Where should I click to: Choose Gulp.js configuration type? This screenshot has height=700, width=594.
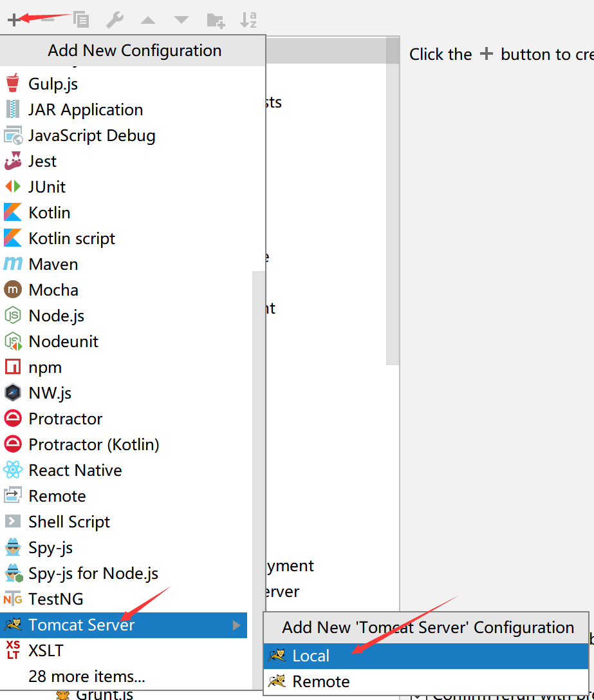[123, 84]
